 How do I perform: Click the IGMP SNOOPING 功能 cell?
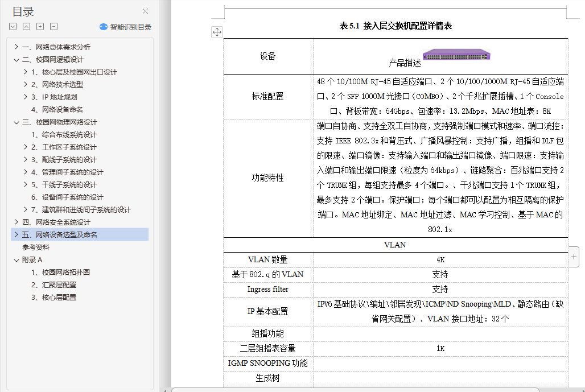tap(267, 364)
